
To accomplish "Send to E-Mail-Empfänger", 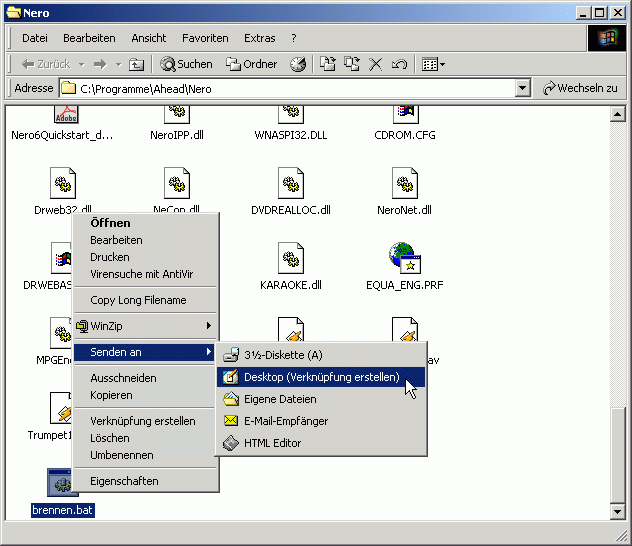I will click(x=321, y=421).
